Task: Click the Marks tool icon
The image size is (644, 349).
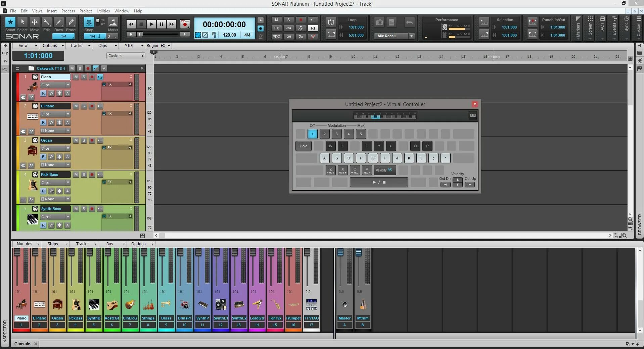Action: [113, 22]
